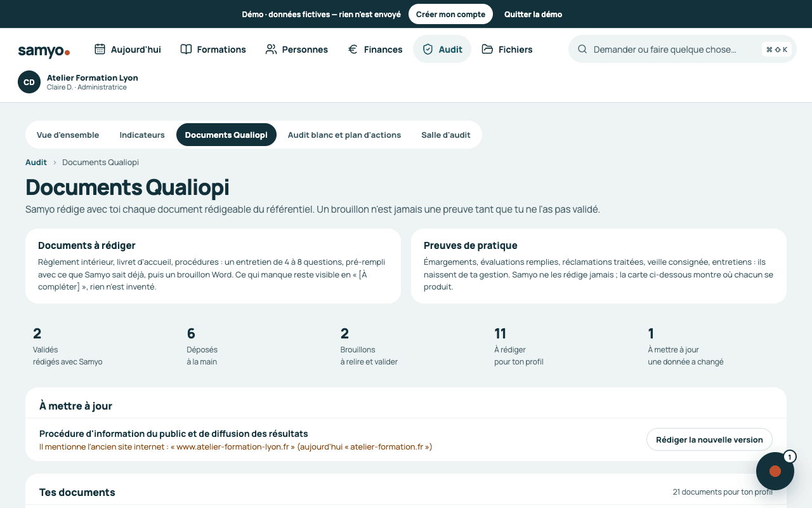Viewport: 812px width, 508px height.
Task: Focus the Demander ou faire quelque chose field
Action: 683,49
